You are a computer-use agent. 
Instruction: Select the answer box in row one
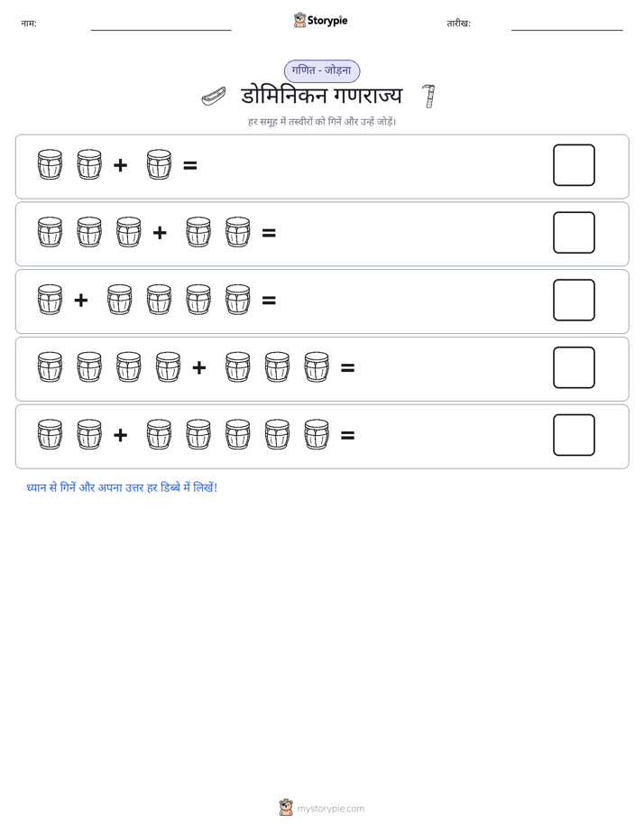coord(574,165)
